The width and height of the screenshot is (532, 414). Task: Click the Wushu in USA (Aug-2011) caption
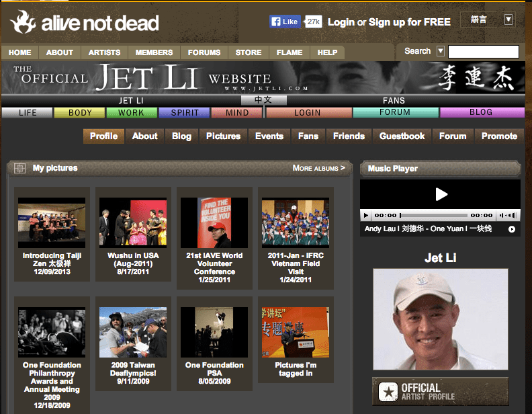[x=133, y=259]
